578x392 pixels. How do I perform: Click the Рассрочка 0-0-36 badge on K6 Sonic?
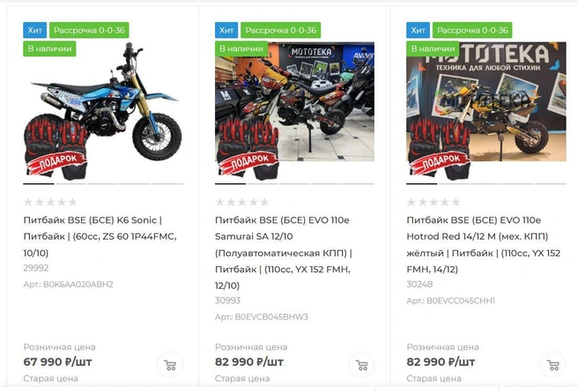(89, 30)
